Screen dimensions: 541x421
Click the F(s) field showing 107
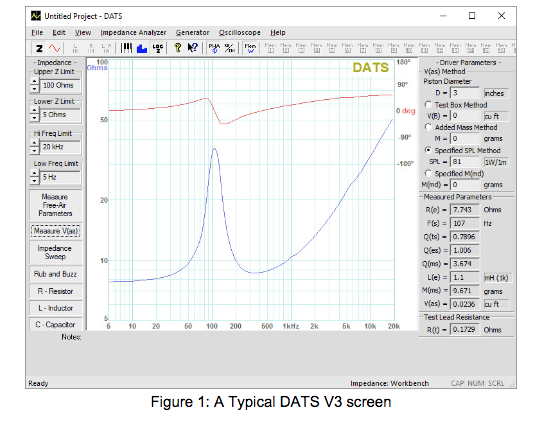tap(464, 223)
